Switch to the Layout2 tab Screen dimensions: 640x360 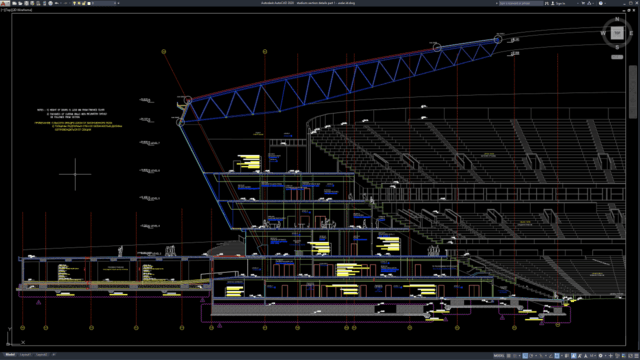click(41, 355)
